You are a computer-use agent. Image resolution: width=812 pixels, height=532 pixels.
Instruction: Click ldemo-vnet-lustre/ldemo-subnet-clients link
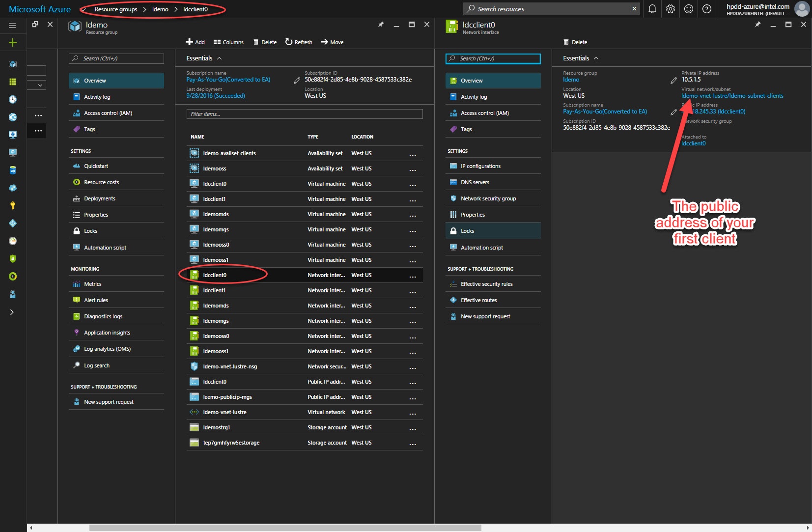(732, 96)
